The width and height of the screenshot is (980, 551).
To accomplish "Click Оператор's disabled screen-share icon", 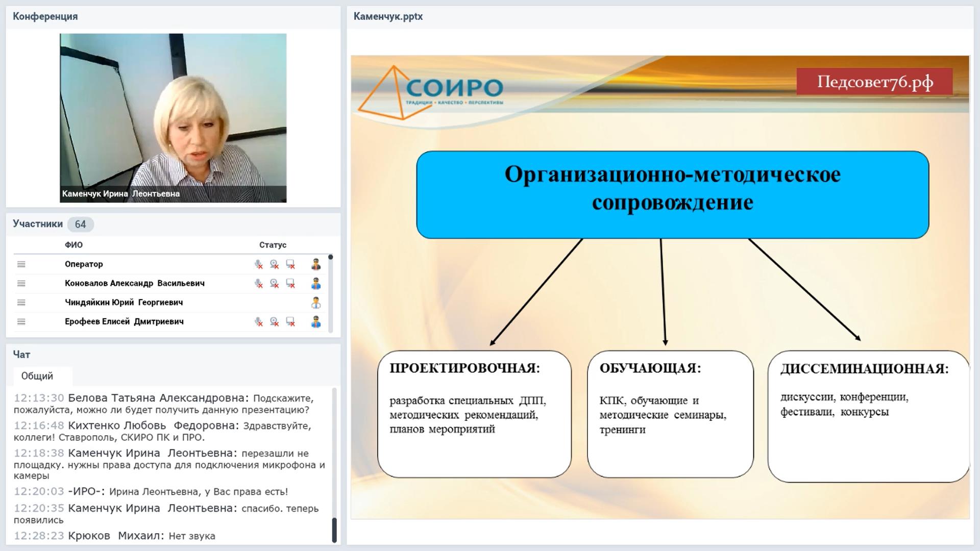I will click(x=290, y=264).
